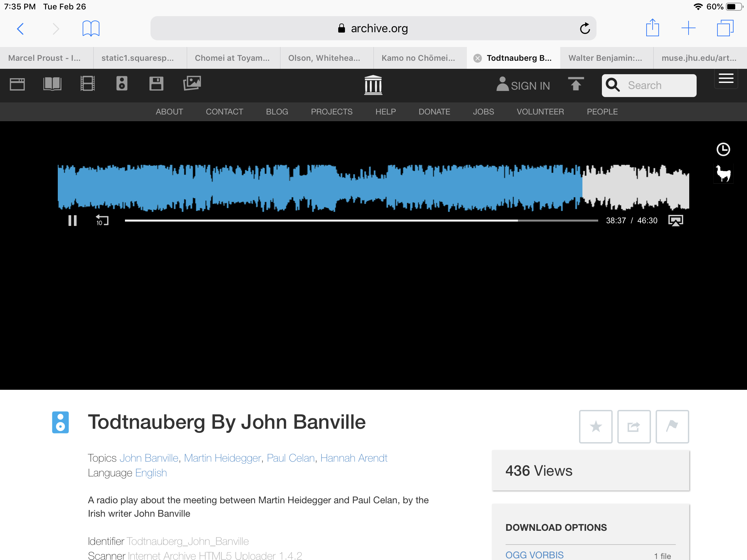This screenshot has height=560, width=747.
Task: Click the 436 Views box
Action: tap(590, 471)
